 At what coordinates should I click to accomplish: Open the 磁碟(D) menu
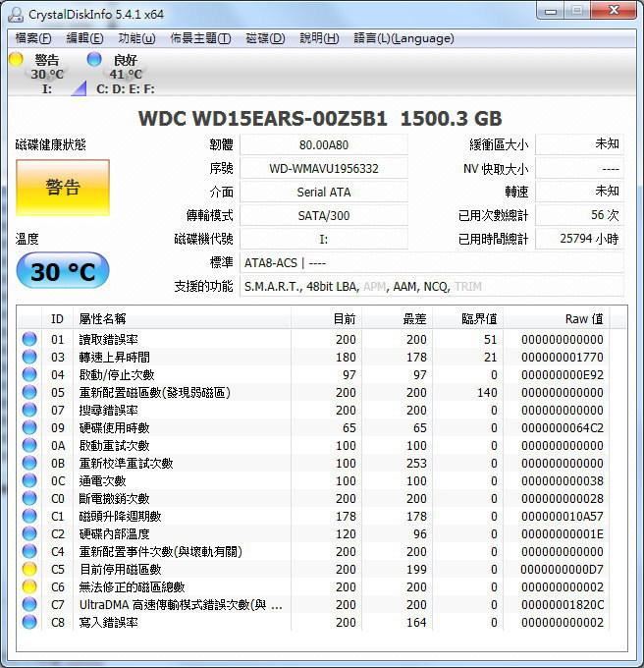(x=265, y=38)
